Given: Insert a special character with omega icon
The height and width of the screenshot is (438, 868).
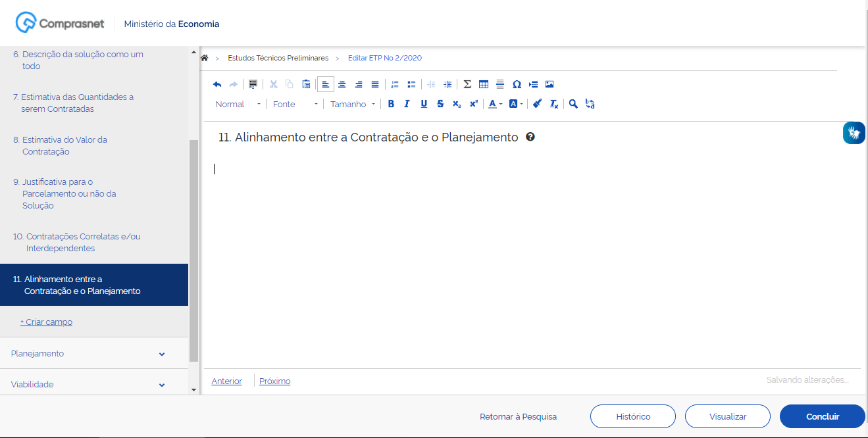Looking at the screenshot, I should (517, 84).
